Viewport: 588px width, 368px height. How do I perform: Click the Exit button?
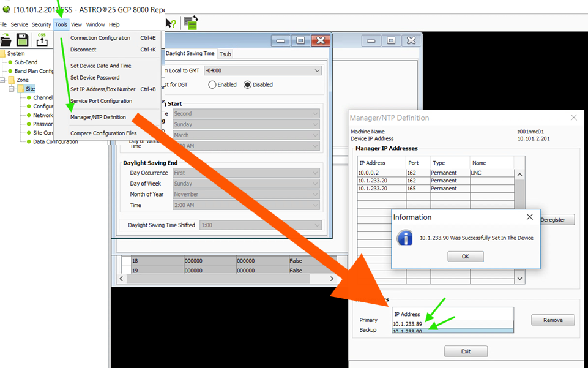pos(466,351)
